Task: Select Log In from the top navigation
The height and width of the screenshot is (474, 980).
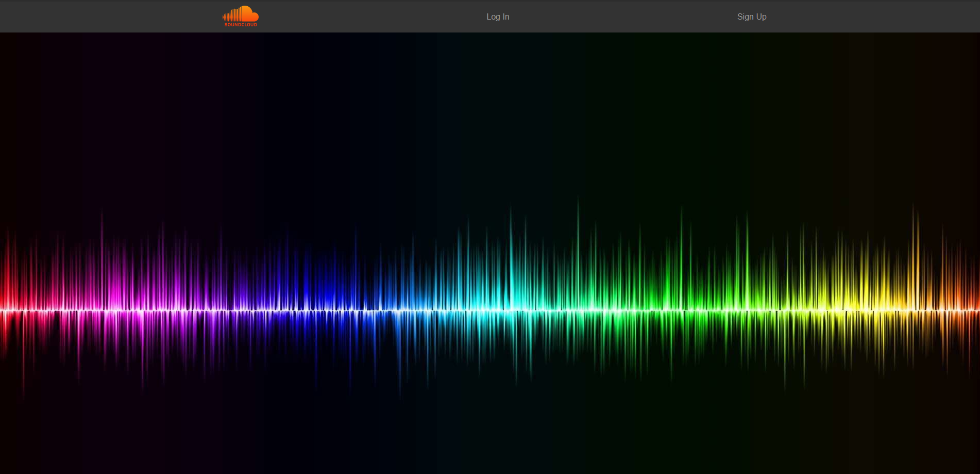Action: point(497,17)
